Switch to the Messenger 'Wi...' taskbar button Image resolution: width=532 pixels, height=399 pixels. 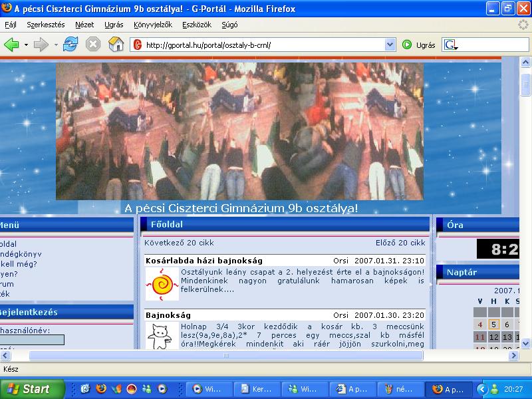pos(304,389)
